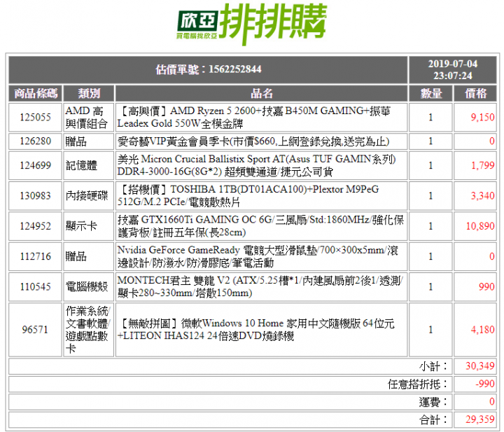The image size is (504, 432).
Task: Select barcode 96571
Action: click(36, 330)
